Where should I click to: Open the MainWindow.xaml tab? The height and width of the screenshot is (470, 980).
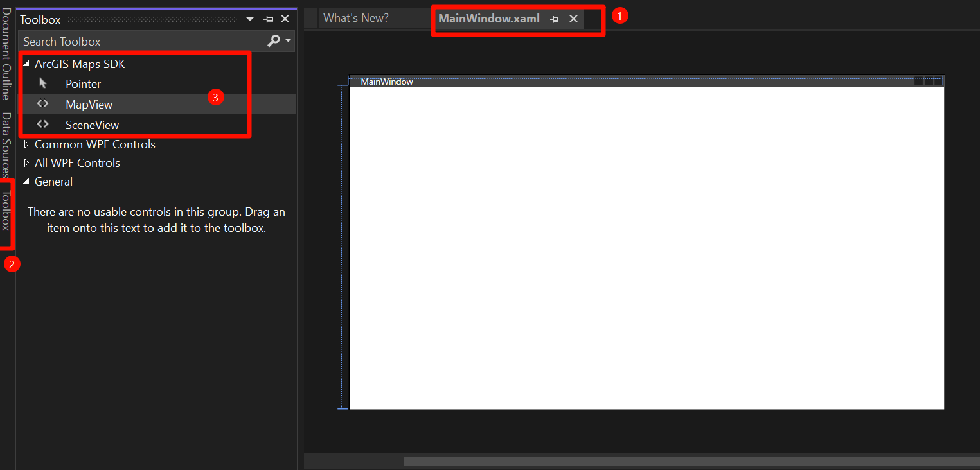pyautogui.click(x=489, y=19)
